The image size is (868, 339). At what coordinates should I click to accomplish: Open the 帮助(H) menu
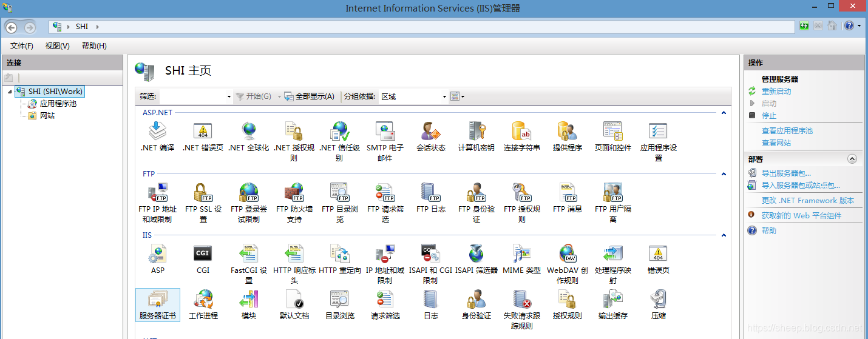tap(94, 46)
